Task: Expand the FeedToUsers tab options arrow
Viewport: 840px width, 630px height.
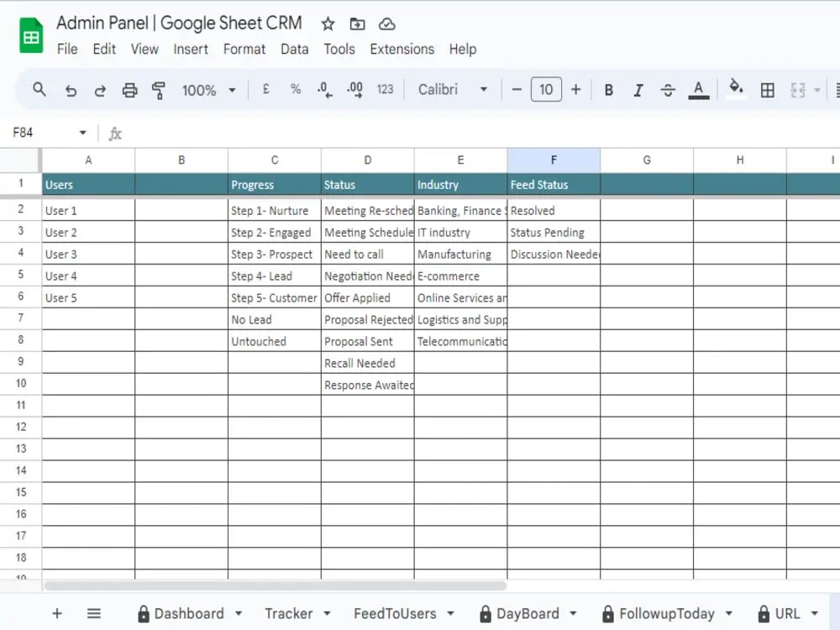Action: point(450,613)
